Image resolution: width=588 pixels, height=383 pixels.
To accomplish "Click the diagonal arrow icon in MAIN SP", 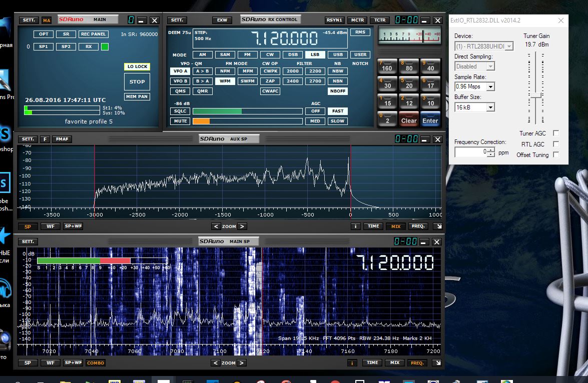I will point(438,363).
